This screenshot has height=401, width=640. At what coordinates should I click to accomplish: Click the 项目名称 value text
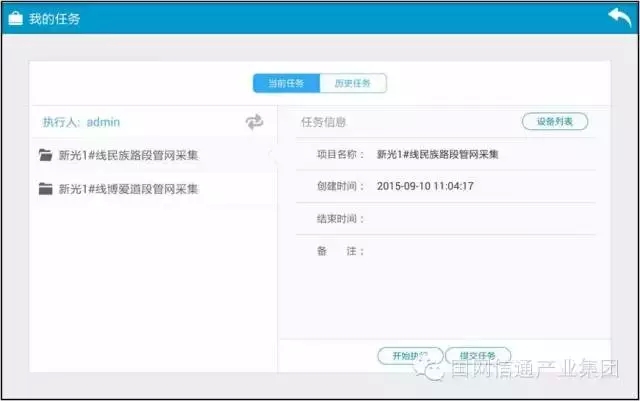click(438, 155)
